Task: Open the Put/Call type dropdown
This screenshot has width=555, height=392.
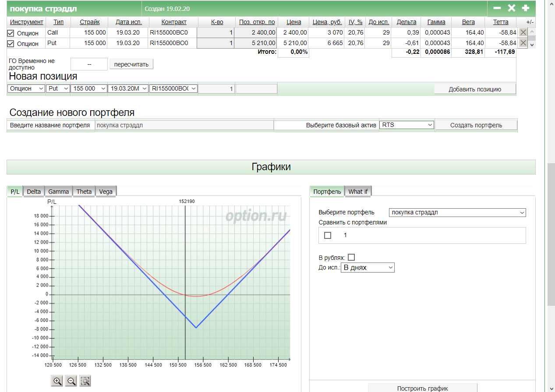Action: pyautogui.click(x=58, y=88)
